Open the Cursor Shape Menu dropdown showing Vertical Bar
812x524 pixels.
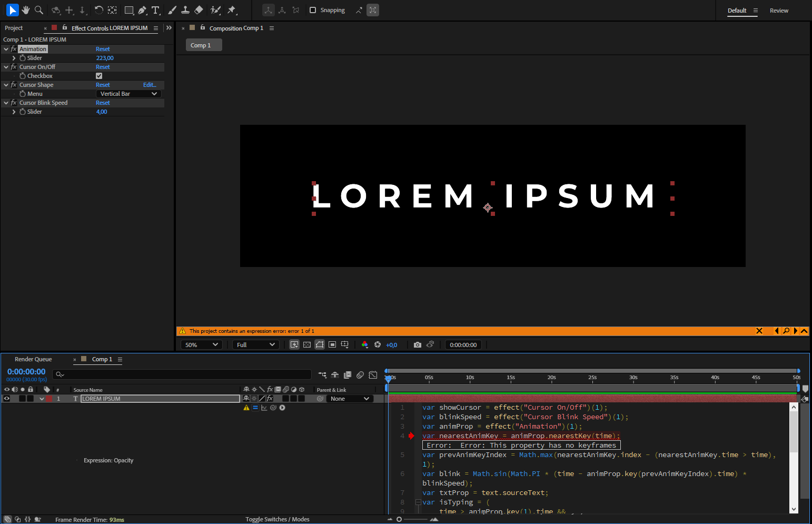(x=128, y=93)
